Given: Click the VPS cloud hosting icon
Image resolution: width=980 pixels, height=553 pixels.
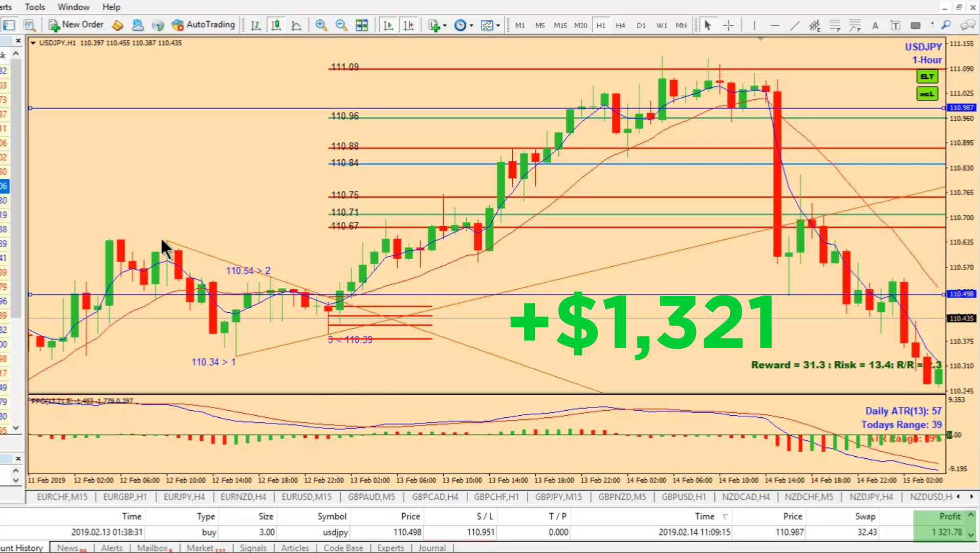Looking at the screenshot, I should 138,25.
